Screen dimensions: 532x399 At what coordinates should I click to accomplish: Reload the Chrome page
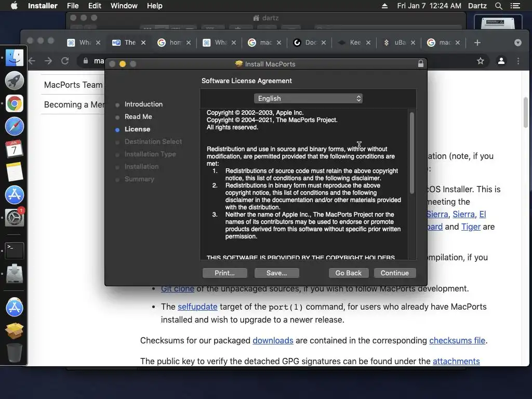(65, 61)
